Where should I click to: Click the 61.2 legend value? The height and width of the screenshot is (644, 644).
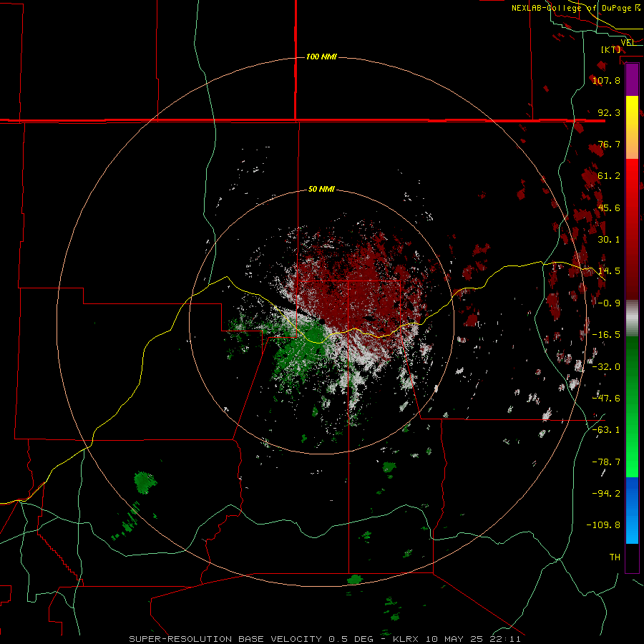click(609, 176)
